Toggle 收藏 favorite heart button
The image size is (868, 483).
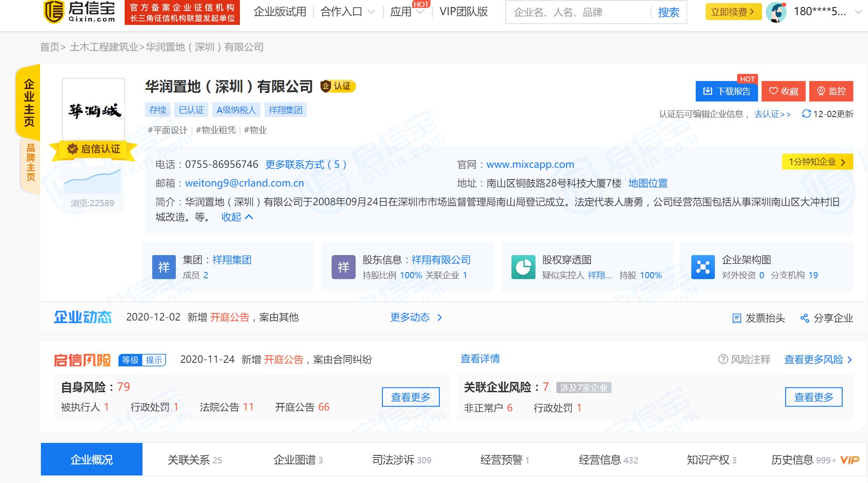coord(783,91)
